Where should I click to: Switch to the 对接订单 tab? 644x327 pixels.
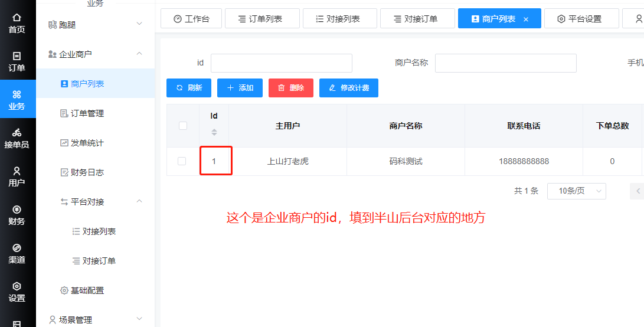click(417, 19)
